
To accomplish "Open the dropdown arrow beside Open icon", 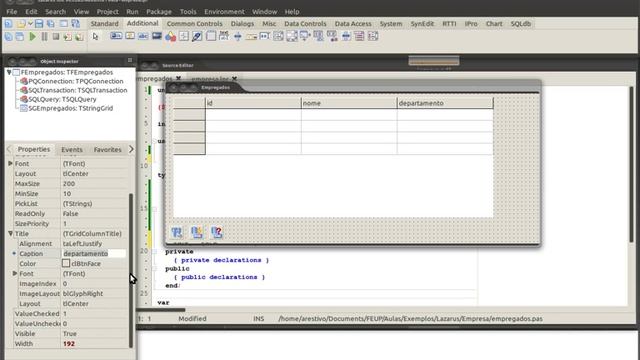I will [30, 24].
